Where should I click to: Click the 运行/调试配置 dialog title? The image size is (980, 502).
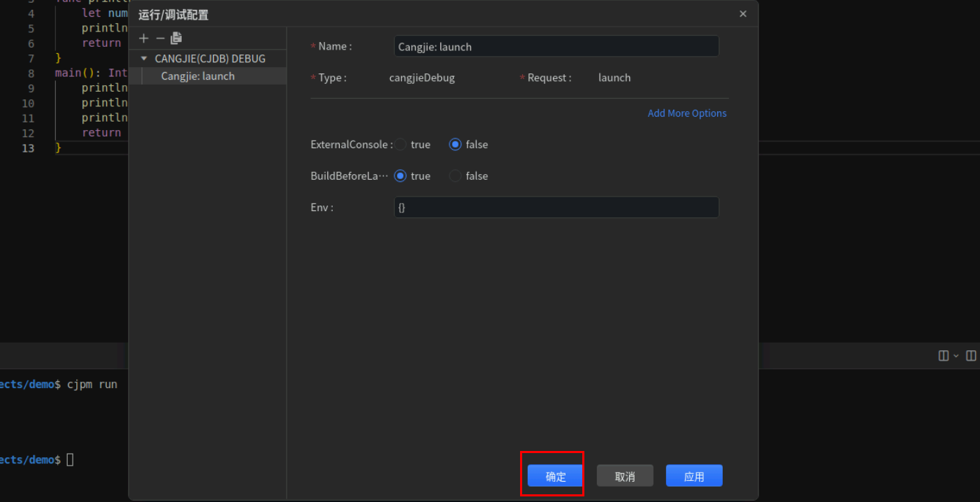click(x=173, y=15)
